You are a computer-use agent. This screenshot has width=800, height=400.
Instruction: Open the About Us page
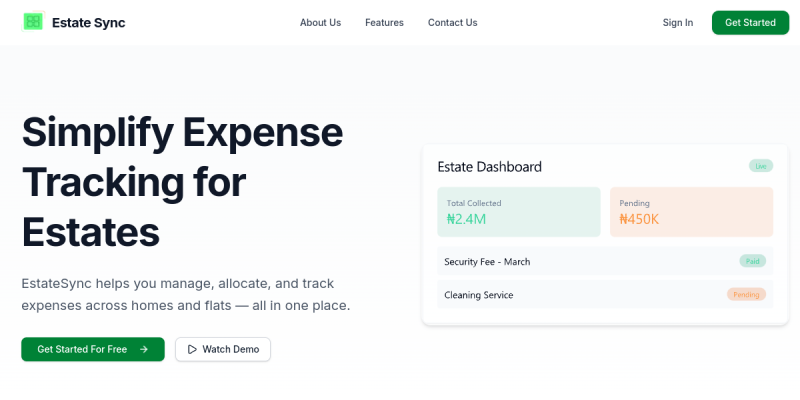[320, 23]
